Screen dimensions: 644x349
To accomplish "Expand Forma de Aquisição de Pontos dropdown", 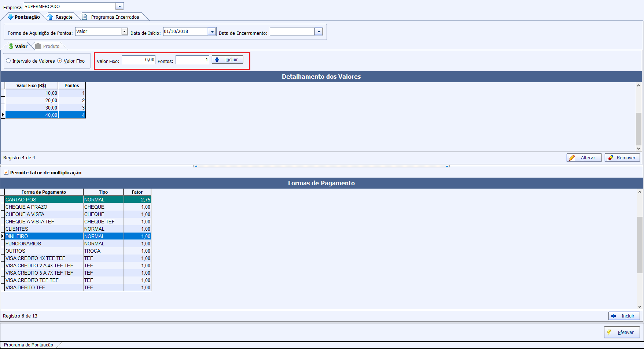I will 124,31.
